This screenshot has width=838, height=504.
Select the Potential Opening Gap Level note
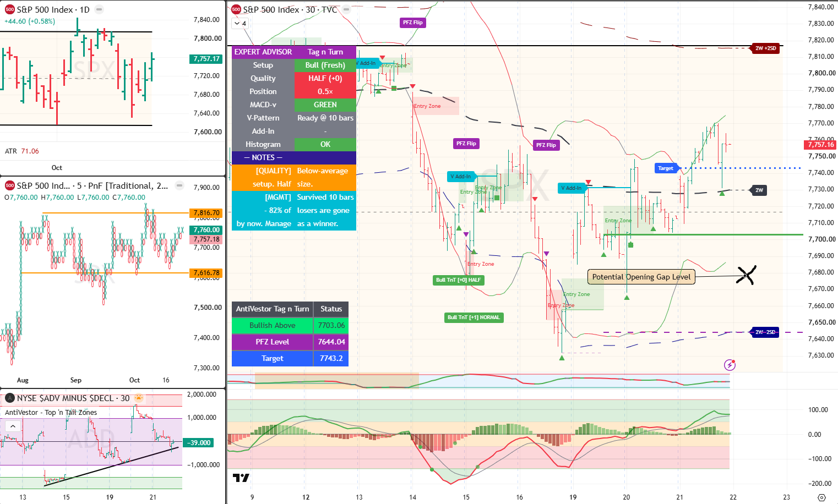tap(641, 277)
